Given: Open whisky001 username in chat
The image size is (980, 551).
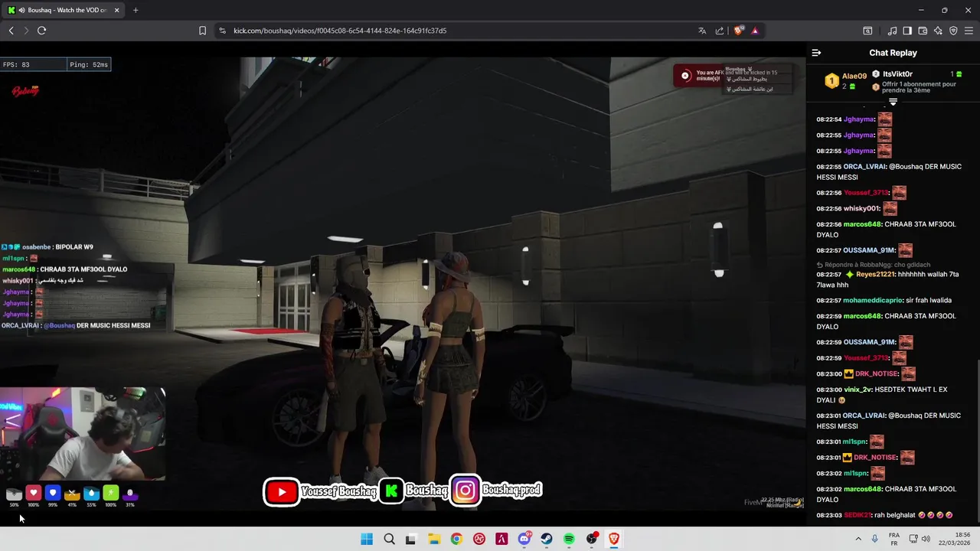Looking at the screenshot, I should click(861, 208).
